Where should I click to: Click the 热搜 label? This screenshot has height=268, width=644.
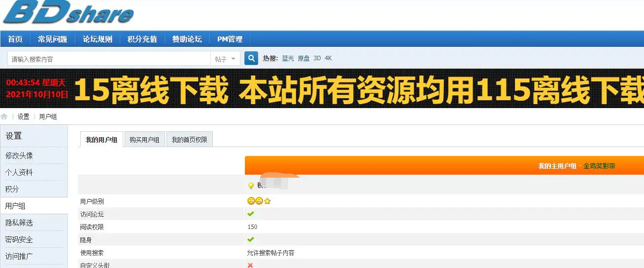[271, 58]
